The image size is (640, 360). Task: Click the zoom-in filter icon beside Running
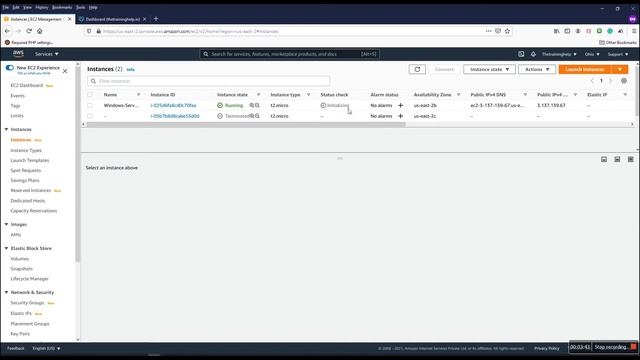(252, 105)
